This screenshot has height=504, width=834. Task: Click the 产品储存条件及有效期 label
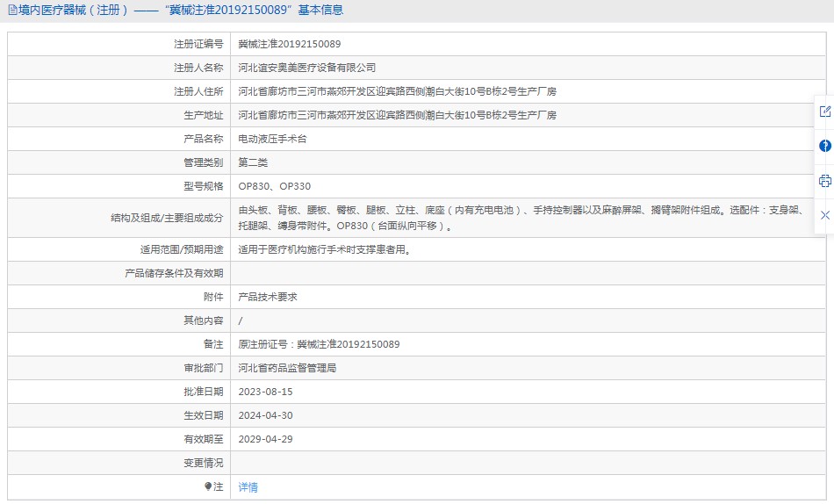click(174, 273)
